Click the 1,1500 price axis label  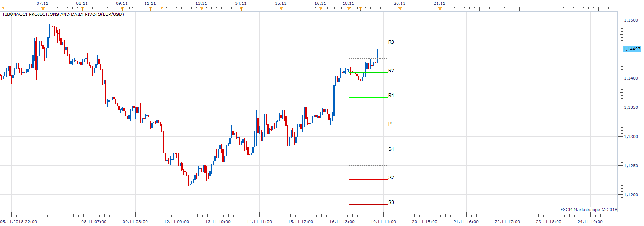631,20
